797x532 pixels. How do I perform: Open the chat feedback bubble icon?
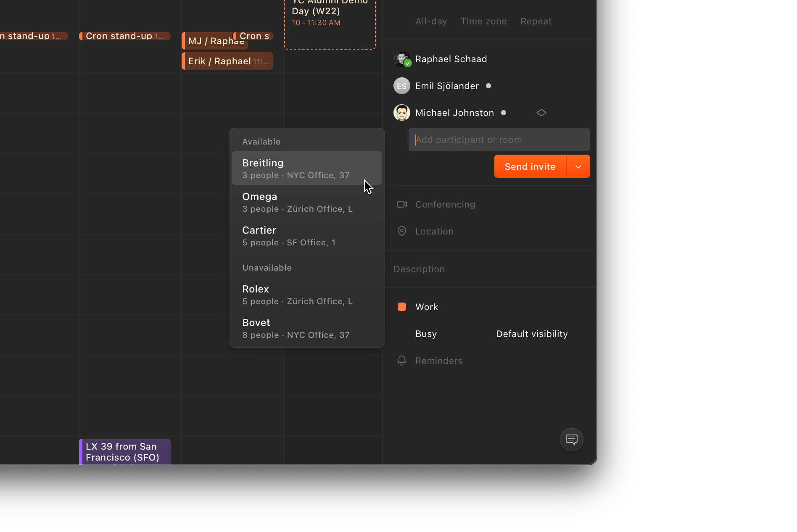[x=571, y=440]
